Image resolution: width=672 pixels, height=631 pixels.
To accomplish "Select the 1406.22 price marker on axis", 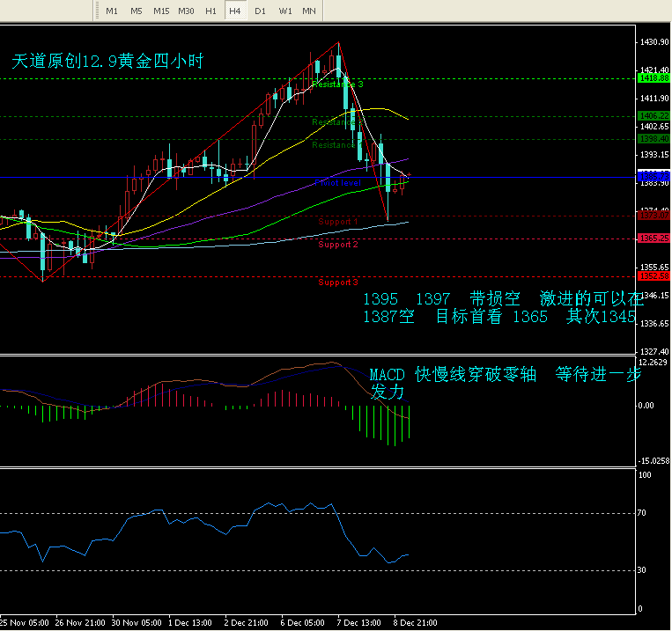I will coord(654,116).
